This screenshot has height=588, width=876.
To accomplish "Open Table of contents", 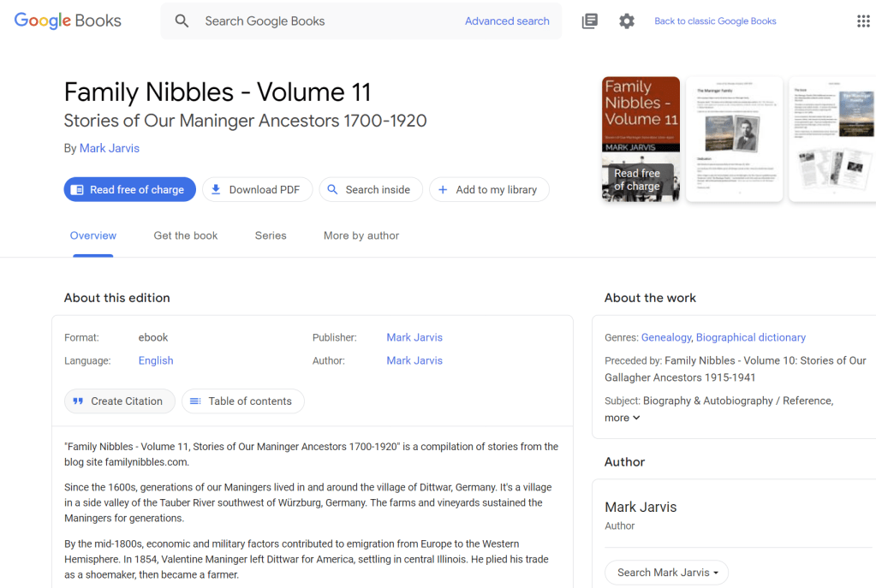I will (242, 401).
